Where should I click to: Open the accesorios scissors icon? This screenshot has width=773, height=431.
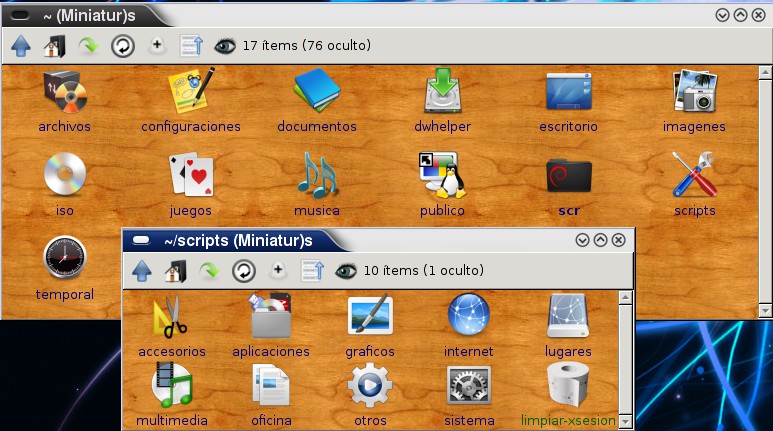(x=172, y=316)
